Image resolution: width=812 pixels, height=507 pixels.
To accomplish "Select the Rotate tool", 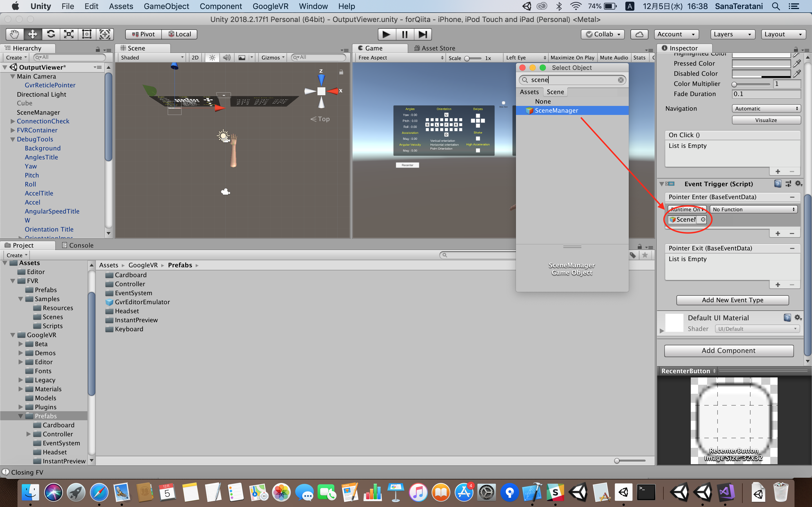I will tap(51, 34).
